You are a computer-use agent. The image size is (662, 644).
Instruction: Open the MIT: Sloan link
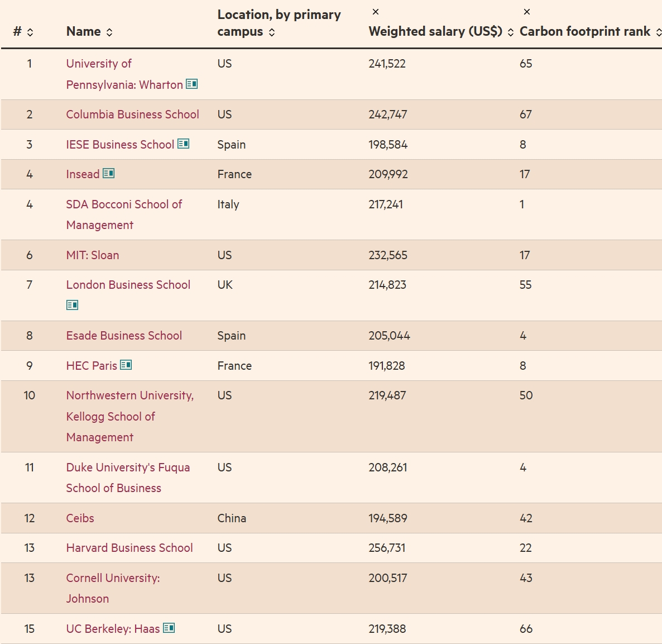(93, 255)
